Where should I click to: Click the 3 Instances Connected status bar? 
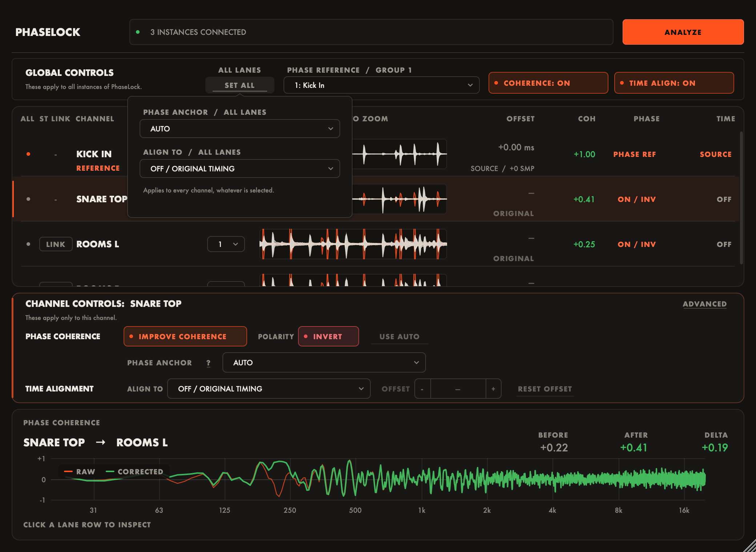coord(371,32)
